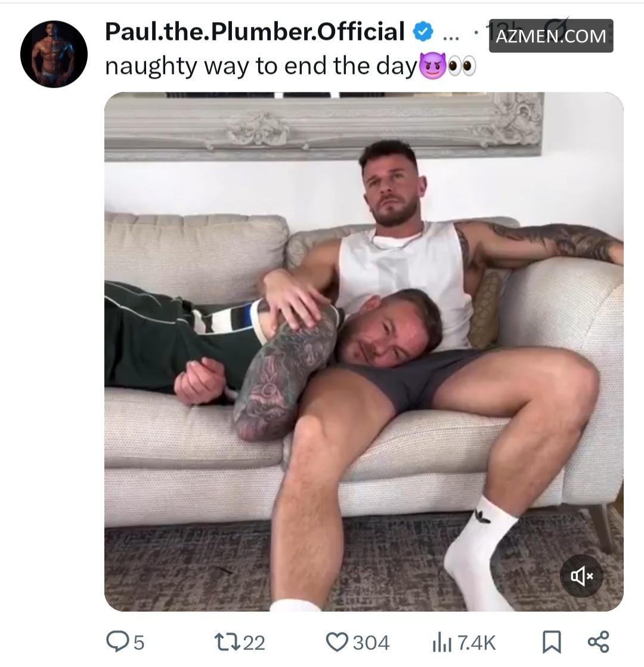Bookmark this post
Screen dimensions: 644x667
552,642
